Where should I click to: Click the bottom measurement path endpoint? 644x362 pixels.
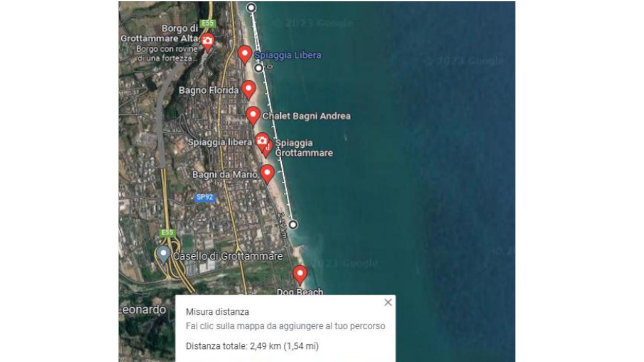click(293, 224)
